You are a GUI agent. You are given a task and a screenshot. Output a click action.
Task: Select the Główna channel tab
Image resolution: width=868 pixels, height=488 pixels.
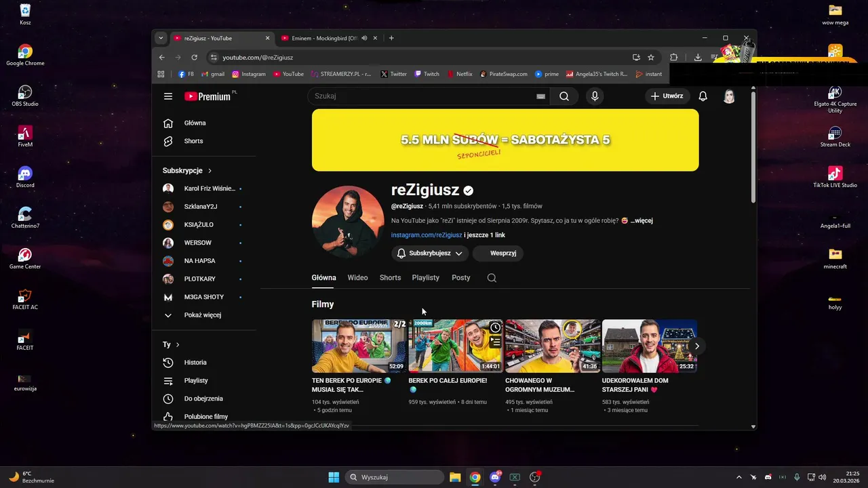click(324, 278)
